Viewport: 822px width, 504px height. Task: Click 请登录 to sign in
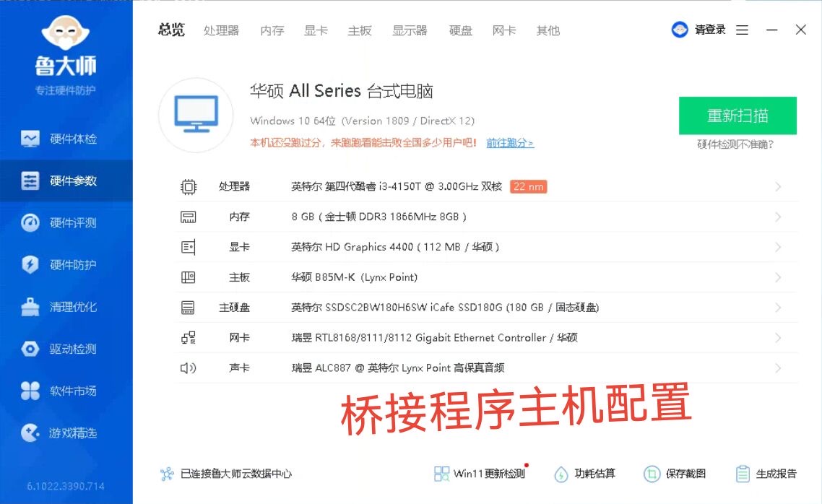pyautogui.click(x=710, y=30)
